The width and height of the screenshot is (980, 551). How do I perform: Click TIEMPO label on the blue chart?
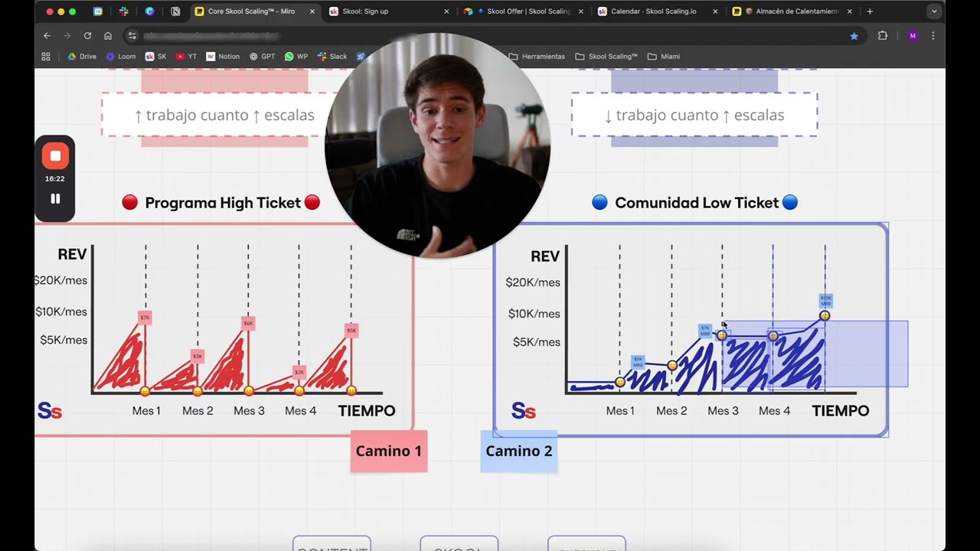(841, 411)
